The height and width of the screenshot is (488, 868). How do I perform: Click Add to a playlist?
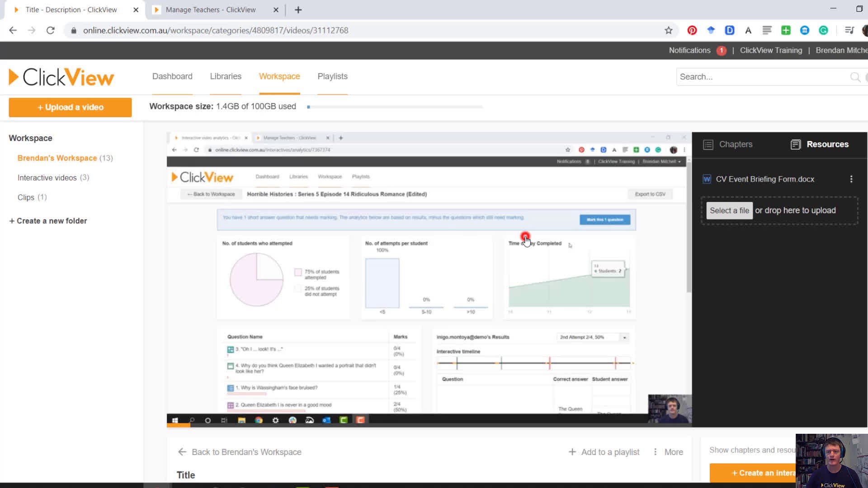[604, 452]
